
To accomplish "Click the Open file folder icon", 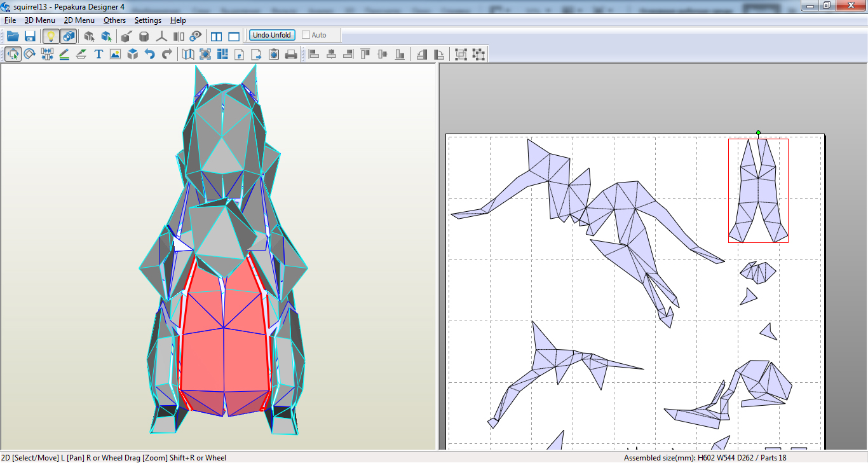I will point(13,36).
